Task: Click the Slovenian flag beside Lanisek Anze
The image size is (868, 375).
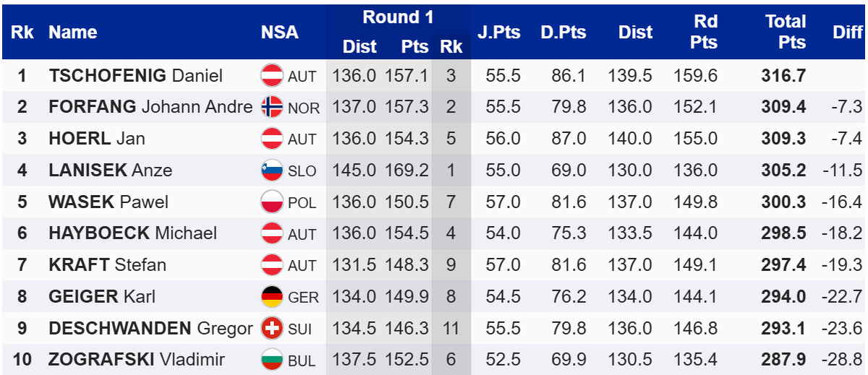Action: point(272,171)
